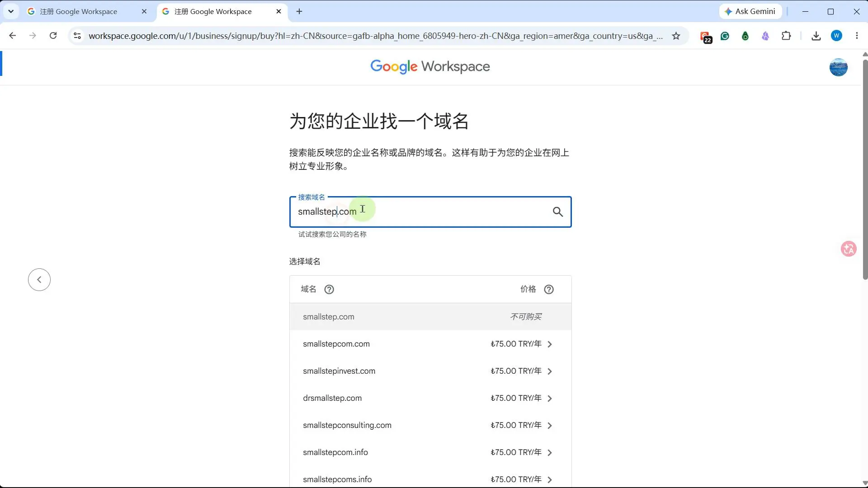The image size is (868, 488).
Task: Open the green flame-shaped extension icon
Action: 745,36
